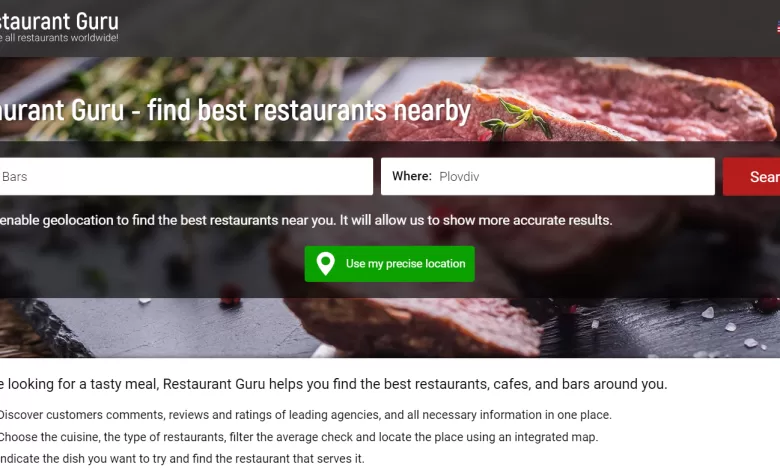
Task: Click the Restaurant Guru logo
Action: (59, 22)
